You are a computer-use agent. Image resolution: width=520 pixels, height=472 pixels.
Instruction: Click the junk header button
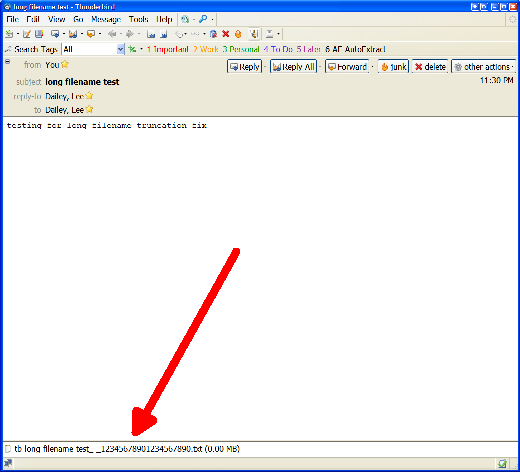coord(393,67)
